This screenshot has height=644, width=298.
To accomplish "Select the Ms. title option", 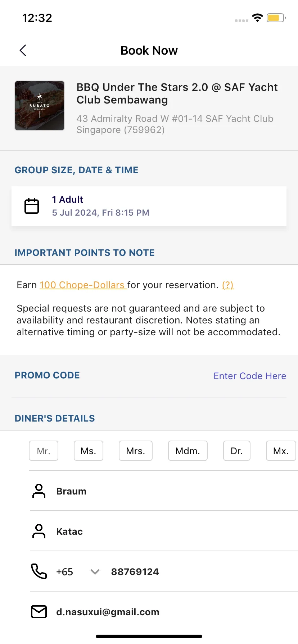I will point(89,451).
